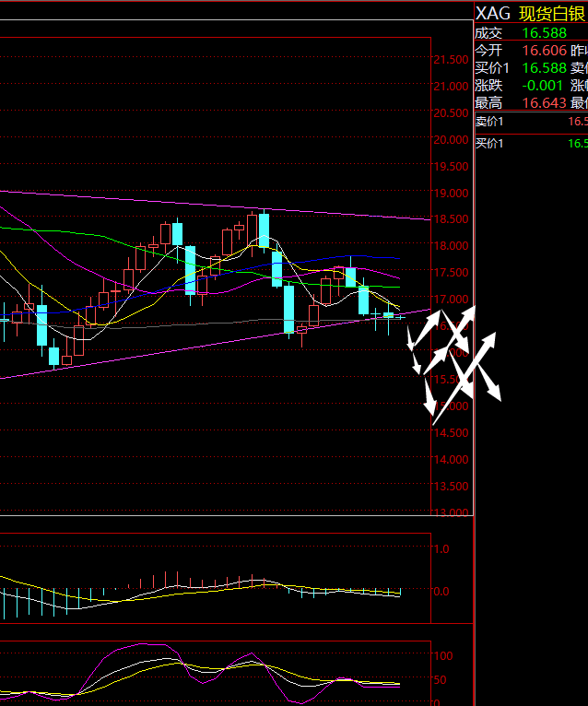Click the XAG symbol code in the header
This screenshot has width=588, height=706.
[493, 14]
